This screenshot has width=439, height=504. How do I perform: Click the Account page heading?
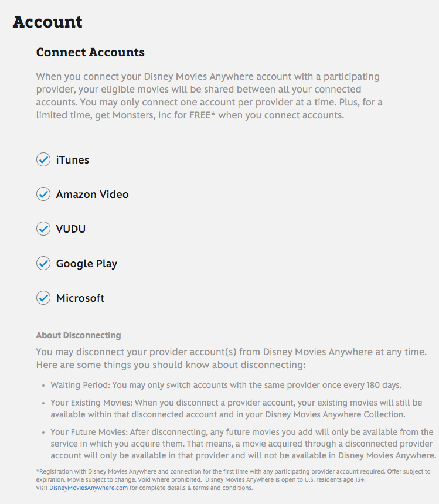click(47, 22)
